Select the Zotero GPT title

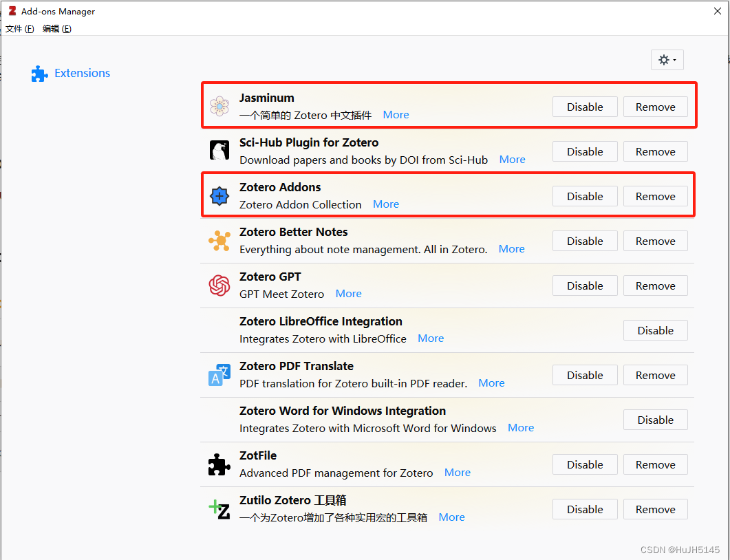[270, 277]
